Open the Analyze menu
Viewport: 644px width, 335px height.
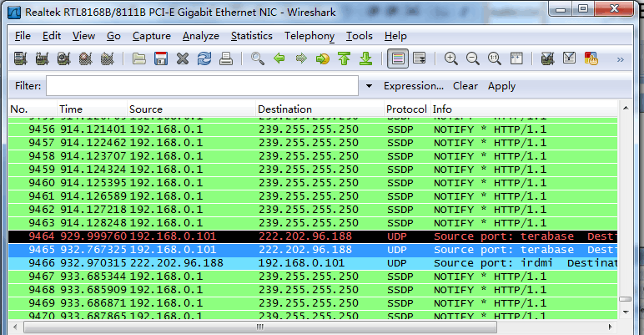(200, 36)
